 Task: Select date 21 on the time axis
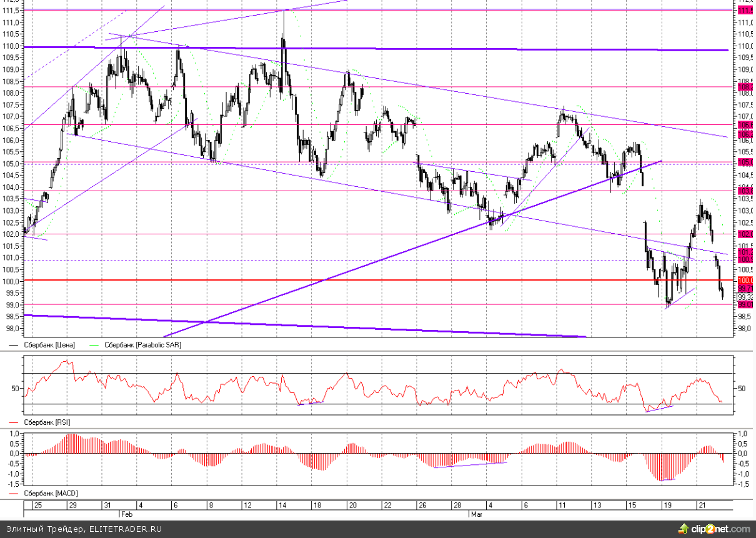click(x=702, y=505)
